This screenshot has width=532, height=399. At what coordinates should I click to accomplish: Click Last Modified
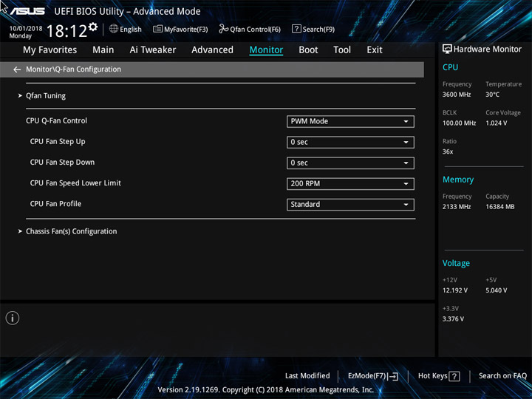pyautogui.click(x=307, y=376)
